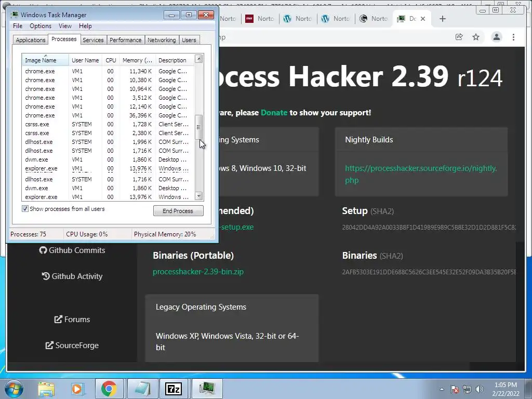Image resolution: width=532 pixels, height=399 pixels.
Task: Click the Github Commits sidebar link
Action: (72, 250)
